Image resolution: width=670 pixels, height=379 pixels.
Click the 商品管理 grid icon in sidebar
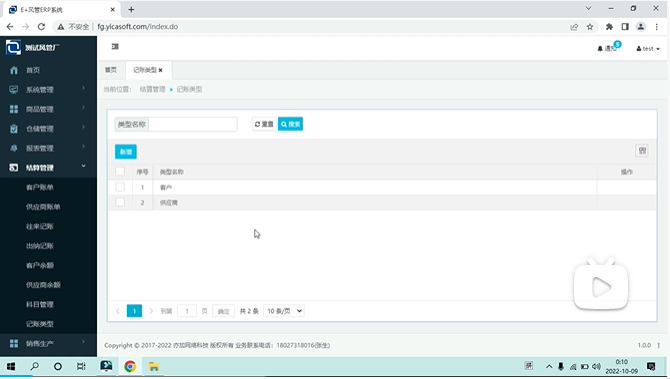(14, 109)
